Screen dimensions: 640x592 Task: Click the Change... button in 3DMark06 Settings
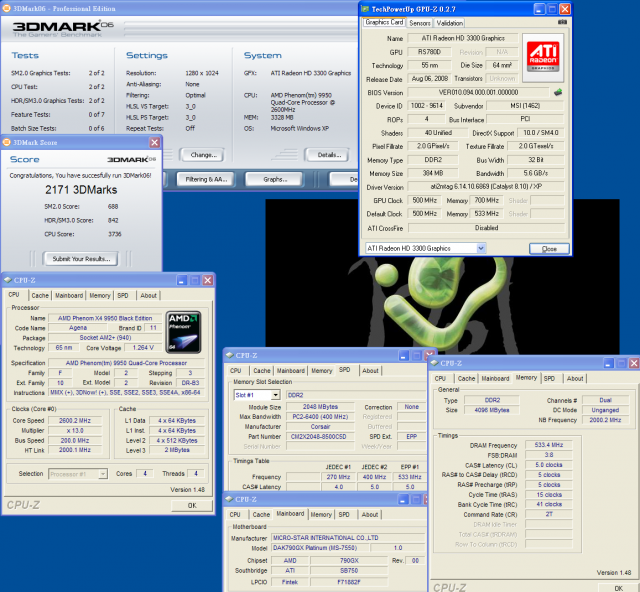coord(203,155)
